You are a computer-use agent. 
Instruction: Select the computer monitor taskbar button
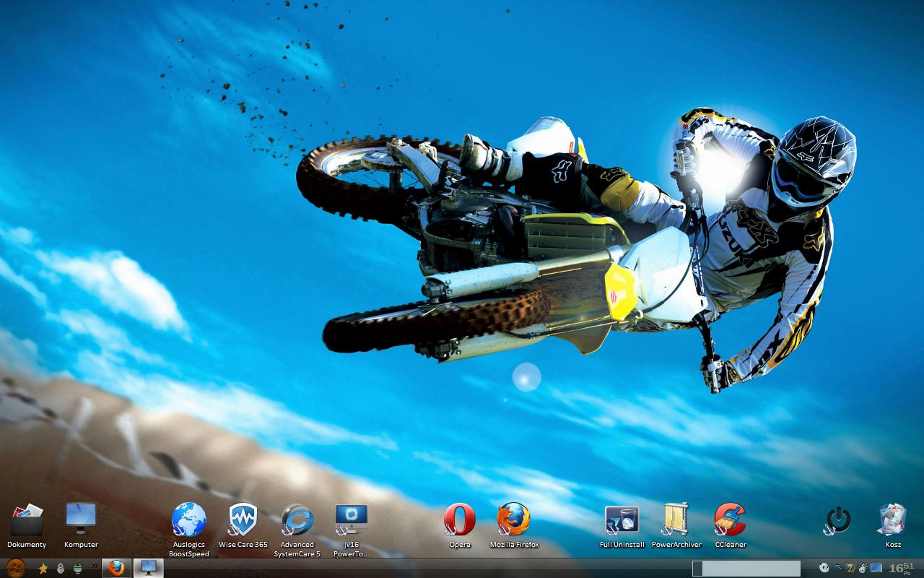149,568
